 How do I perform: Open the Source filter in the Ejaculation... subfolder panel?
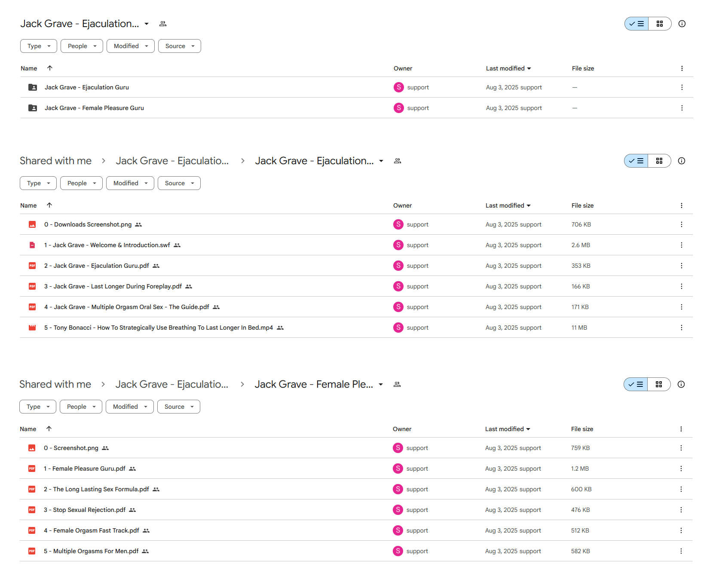(179, 183)
